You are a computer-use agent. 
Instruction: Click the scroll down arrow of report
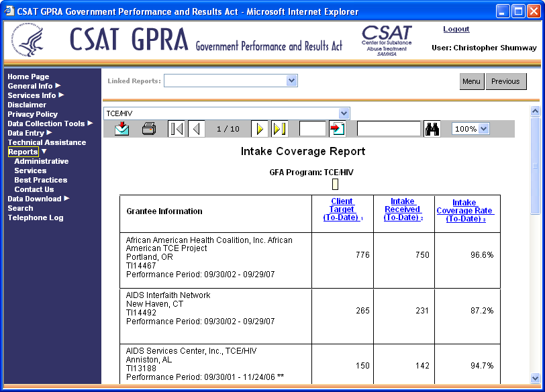535,378
